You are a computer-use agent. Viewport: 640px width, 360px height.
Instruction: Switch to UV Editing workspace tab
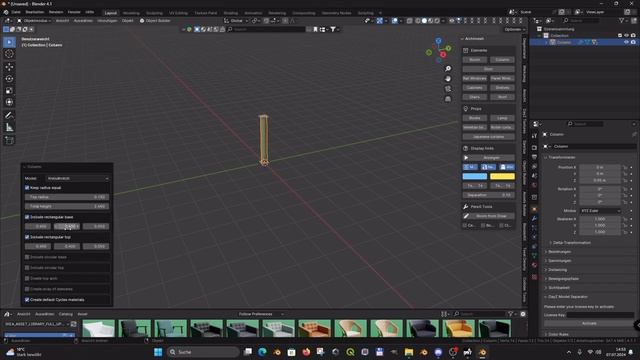[x=178, y=13]
